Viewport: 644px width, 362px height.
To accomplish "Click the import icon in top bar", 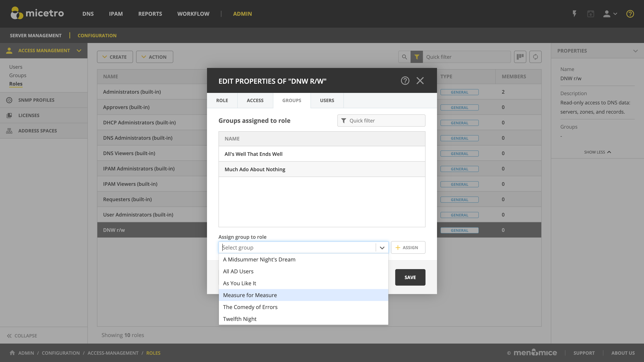I will (x=591, y=14).
